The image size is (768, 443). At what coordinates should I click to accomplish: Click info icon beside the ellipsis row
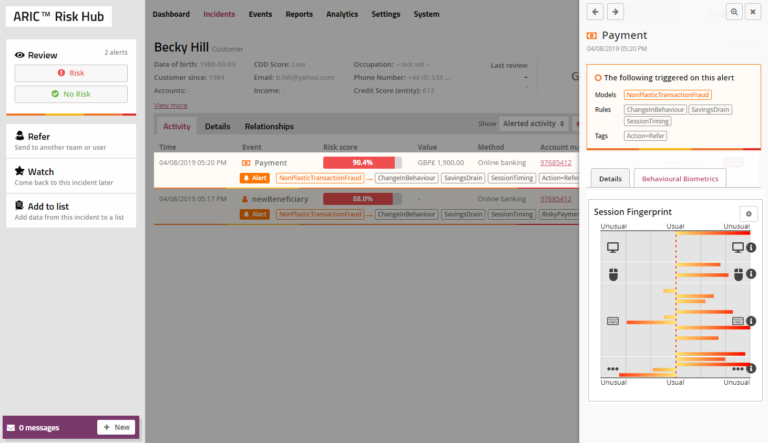(751, 369)
